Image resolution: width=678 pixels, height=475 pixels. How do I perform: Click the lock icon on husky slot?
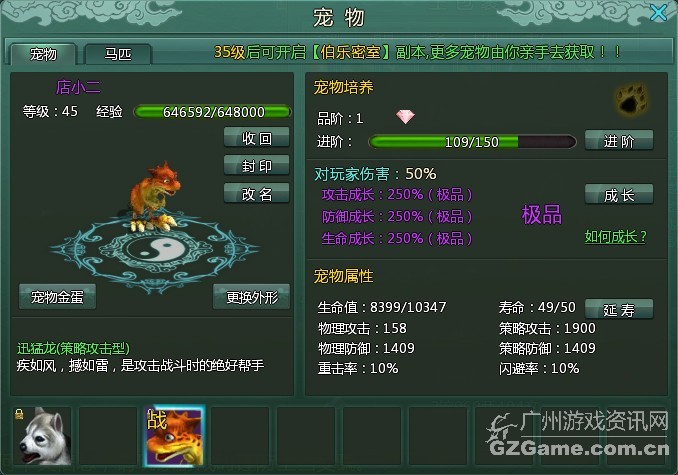pos(19,414)
